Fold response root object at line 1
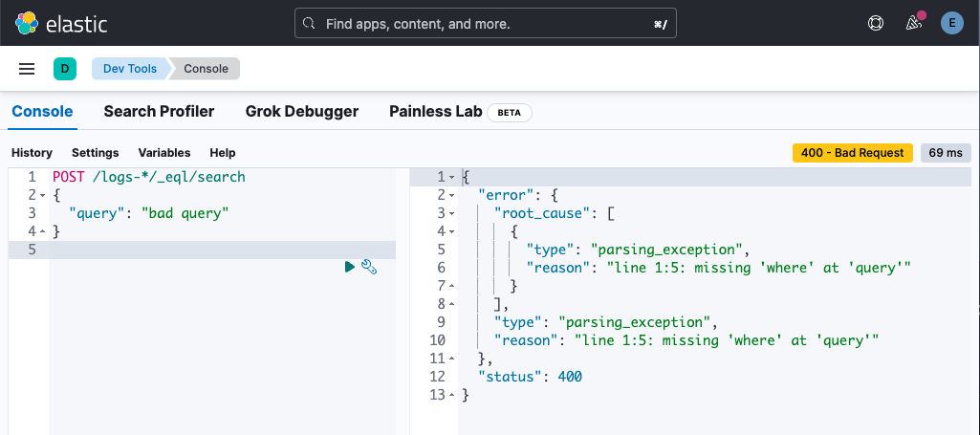 [452, 177]
